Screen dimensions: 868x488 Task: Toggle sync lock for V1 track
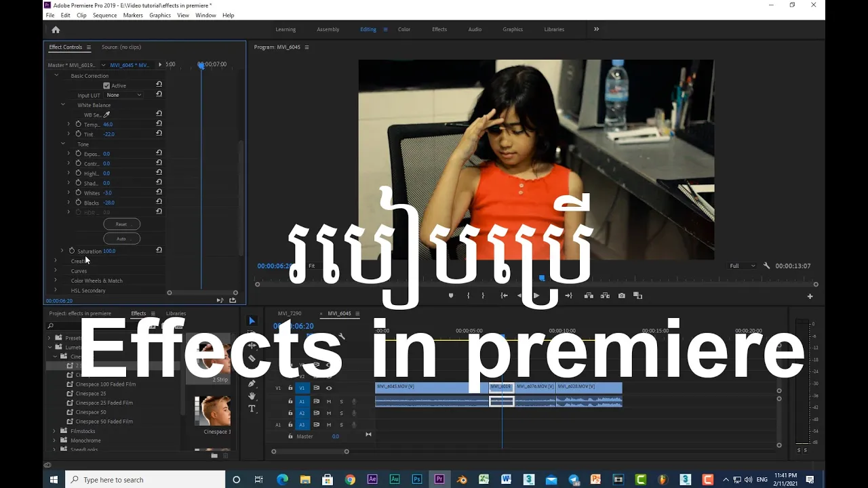coord(316,388)
